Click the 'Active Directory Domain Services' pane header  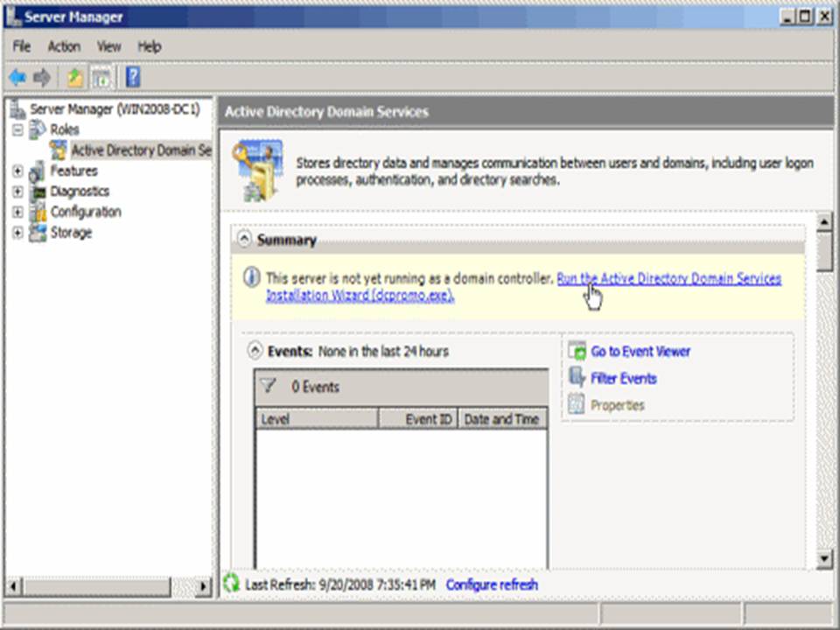click(326, 112)
